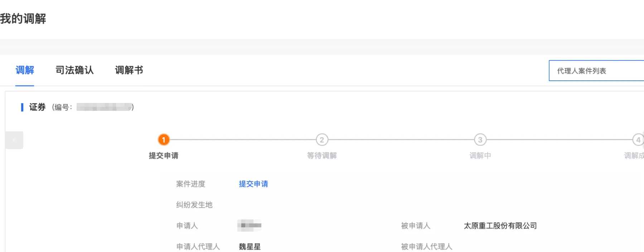Click the 我的调解 page title
The width and height of the screenshot is (644, 252).
tap(23, 19)
